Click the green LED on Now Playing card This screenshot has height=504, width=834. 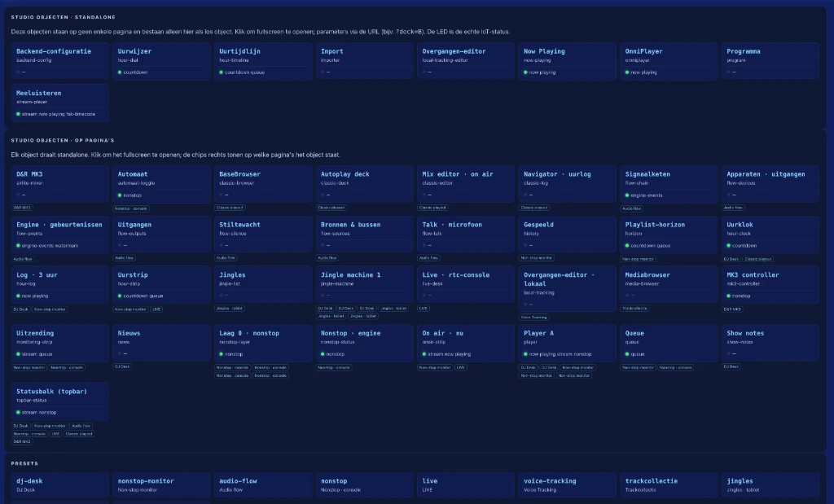click(525, 72)
